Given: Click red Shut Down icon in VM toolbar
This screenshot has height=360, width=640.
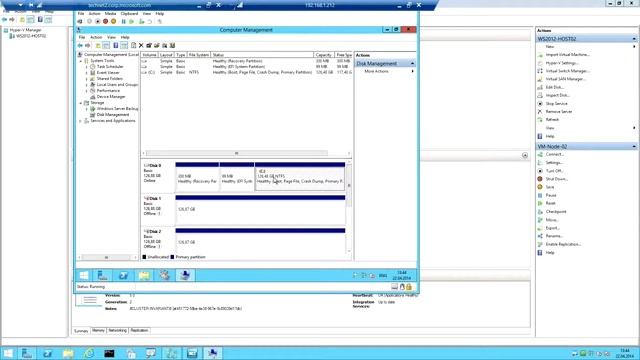Looking at the screenshot, I should click(105, 21).
